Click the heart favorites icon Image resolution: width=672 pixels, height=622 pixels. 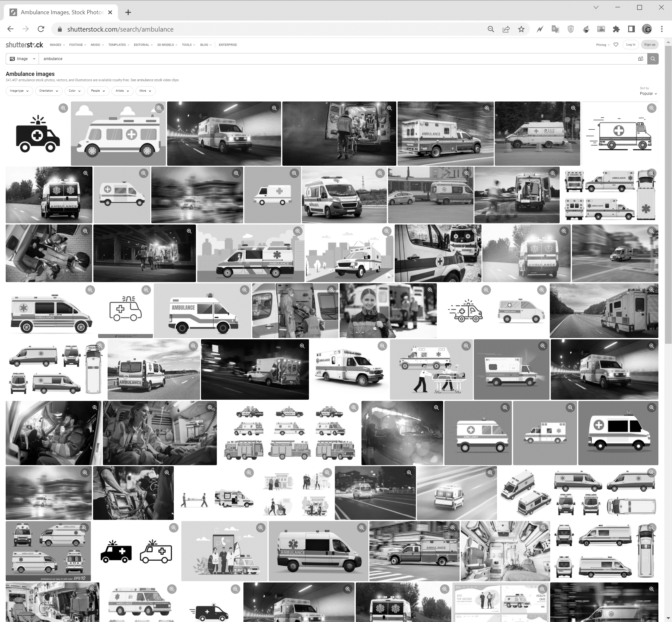(x=616, y=44)
